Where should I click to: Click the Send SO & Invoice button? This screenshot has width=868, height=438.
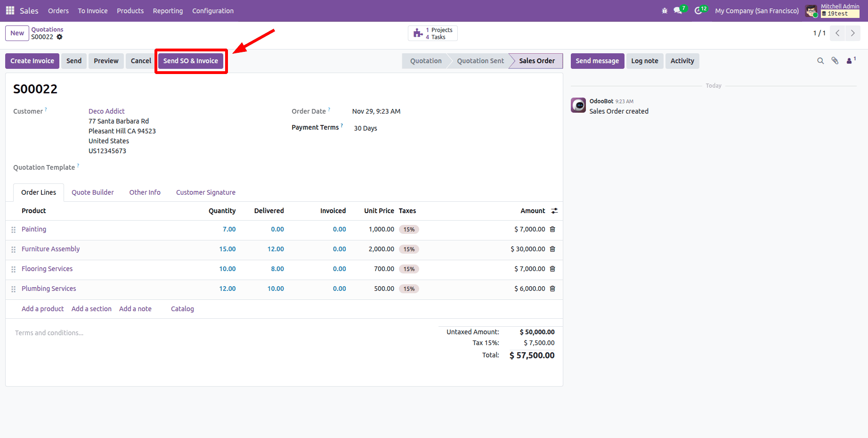(x=191, y=61)
